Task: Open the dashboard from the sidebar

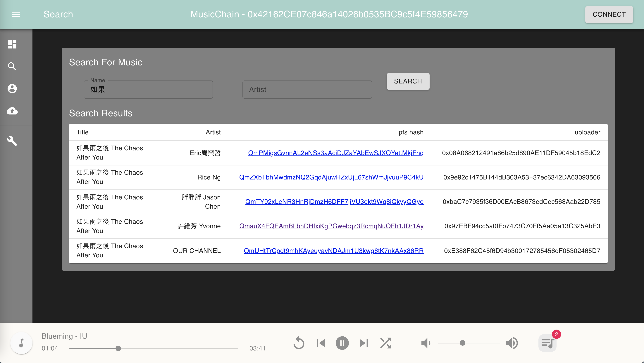Action: (x=12, y=44)
